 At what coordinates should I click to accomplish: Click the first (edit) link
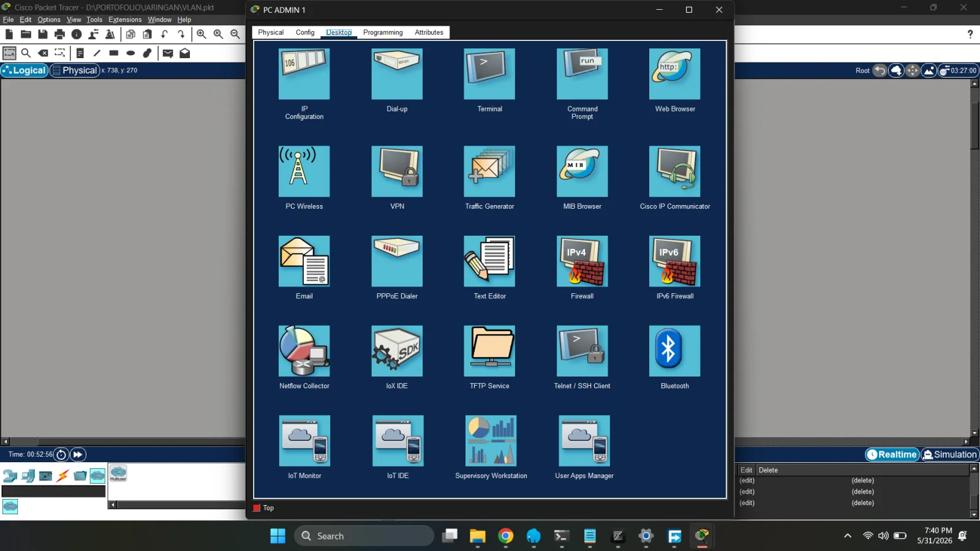pyautogui.click(x=747, y=481)
